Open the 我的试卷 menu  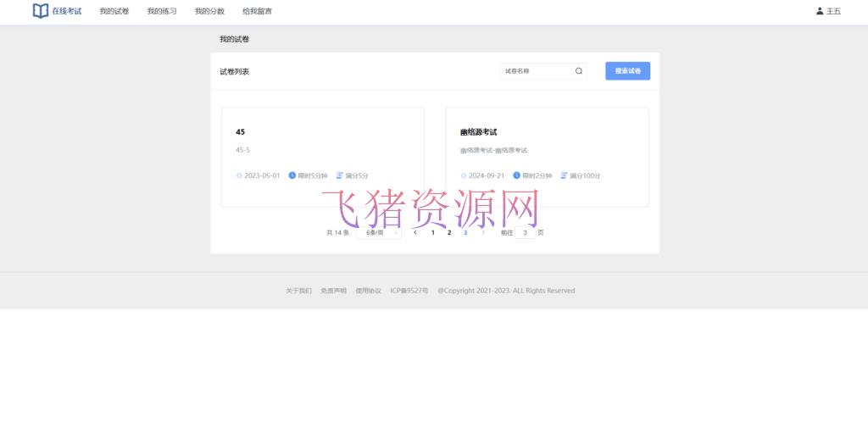(114, 11)
